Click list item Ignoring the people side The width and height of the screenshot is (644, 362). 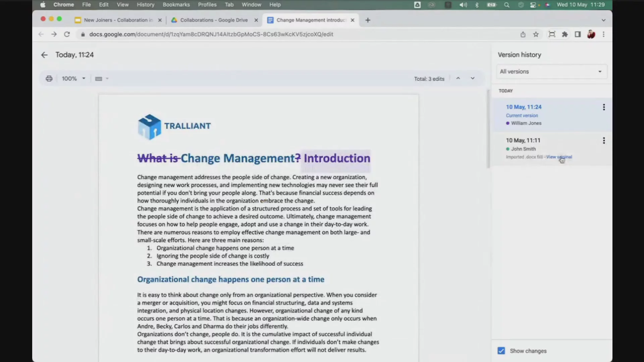[213, 256]
